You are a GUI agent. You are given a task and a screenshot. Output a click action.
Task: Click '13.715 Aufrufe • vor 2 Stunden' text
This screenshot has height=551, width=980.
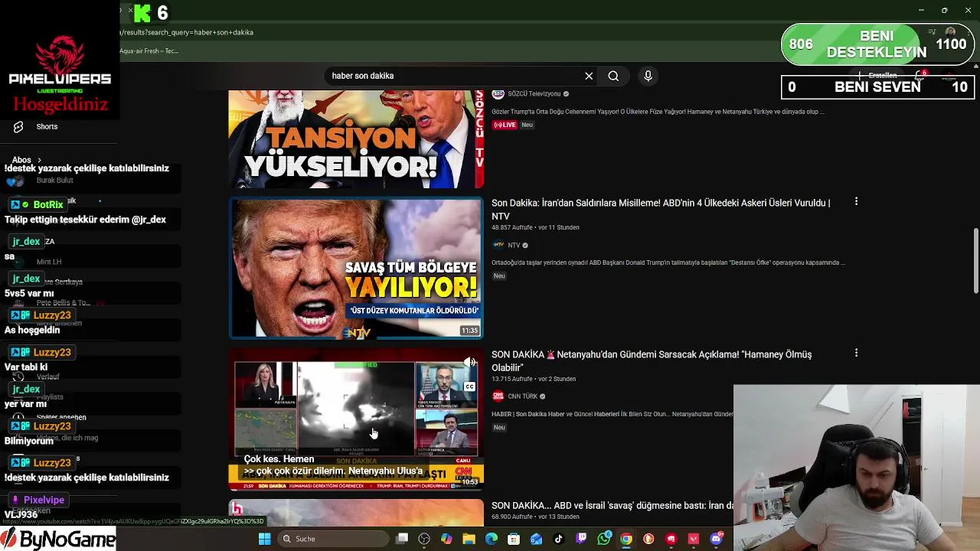(534, 379)
